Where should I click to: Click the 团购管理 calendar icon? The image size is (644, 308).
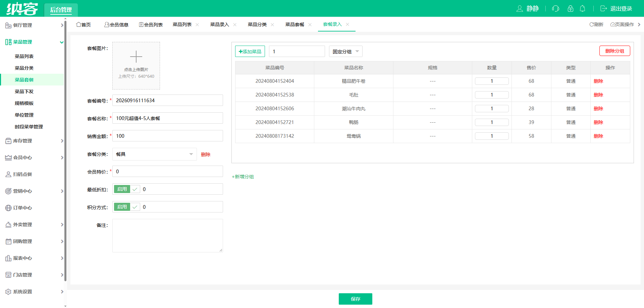point(8,241)
